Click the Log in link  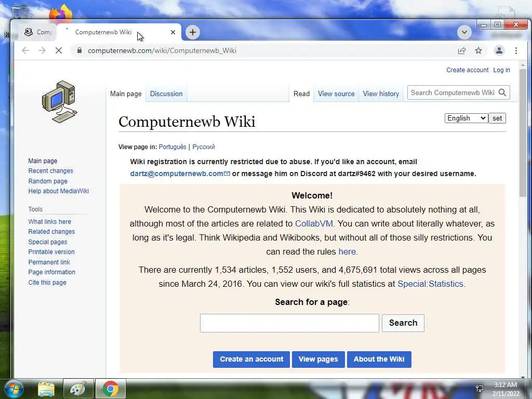(x=501, y=70)
